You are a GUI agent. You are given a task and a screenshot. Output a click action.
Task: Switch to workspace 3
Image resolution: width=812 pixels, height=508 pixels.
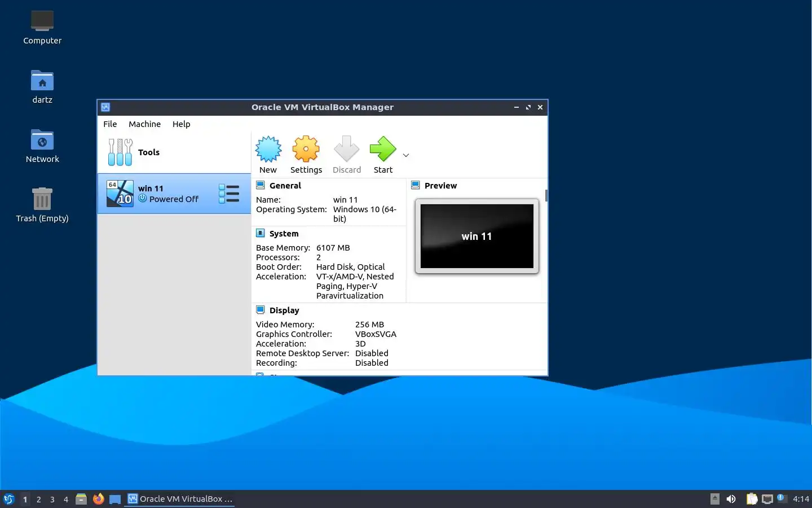52,500
